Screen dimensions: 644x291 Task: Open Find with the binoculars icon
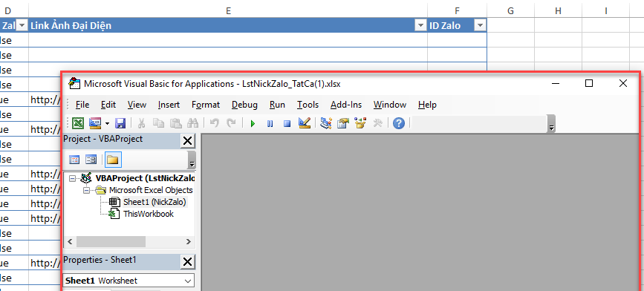click(193, 123)
